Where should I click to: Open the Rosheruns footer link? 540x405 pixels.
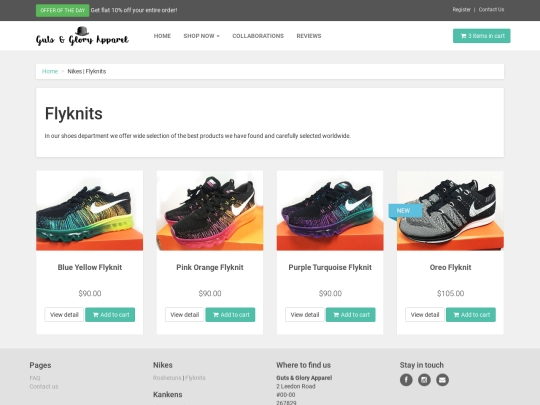click(167, 378)
